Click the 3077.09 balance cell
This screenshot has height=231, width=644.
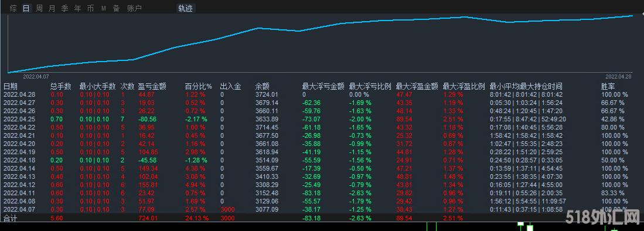(x=267, y=210)
